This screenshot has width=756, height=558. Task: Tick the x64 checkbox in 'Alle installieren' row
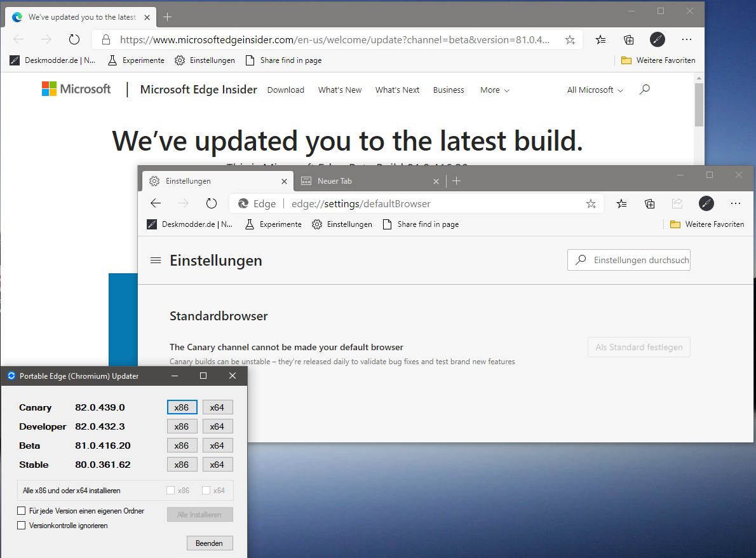[206, 491]
